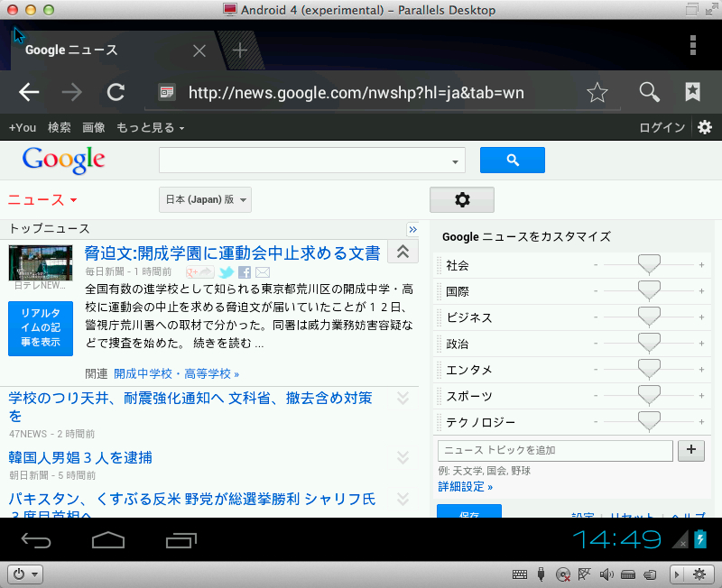
Task: Reload the Google News page
Action: pyautogui.click(x=116, y=93)
